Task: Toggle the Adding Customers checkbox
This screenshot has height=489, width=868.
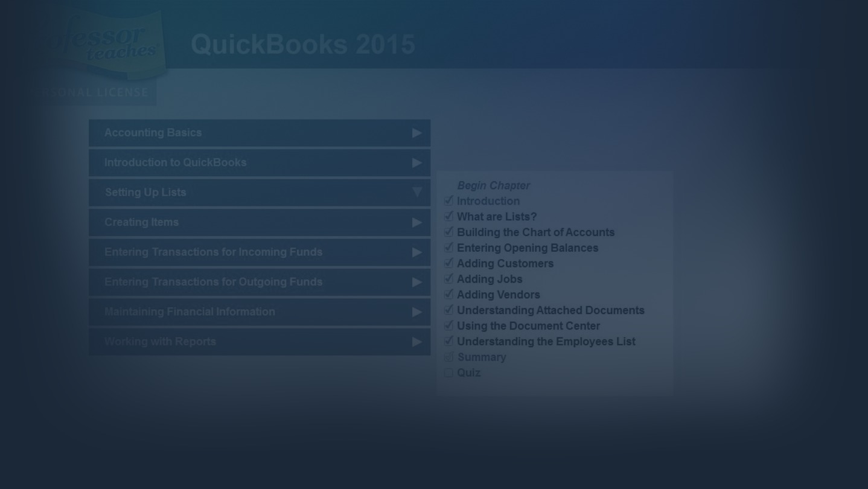Action: point(448,263)
